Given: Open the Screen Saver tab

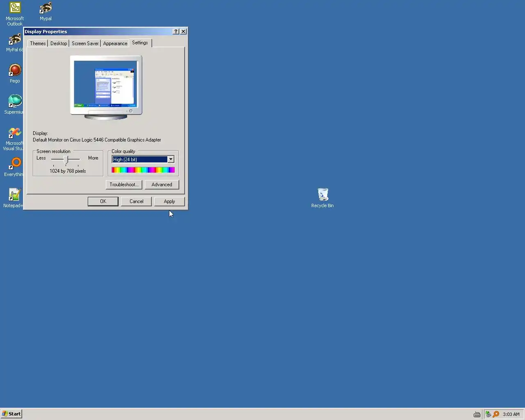Looking at the screenshot, I should coord(85,43).
